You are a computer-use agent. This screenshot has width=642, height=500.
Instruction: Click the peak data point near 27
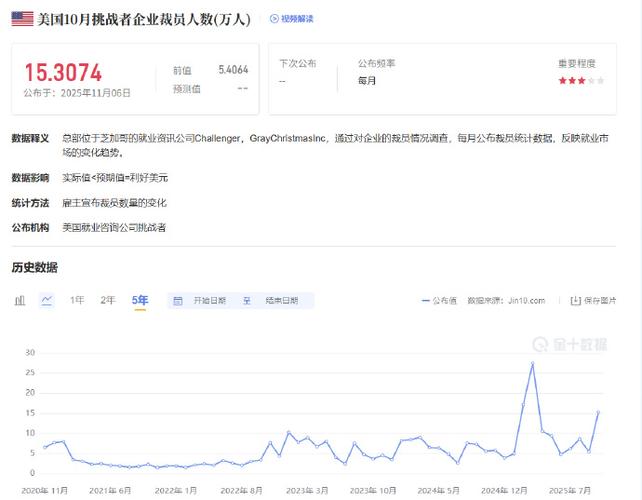tap(532, 363)
